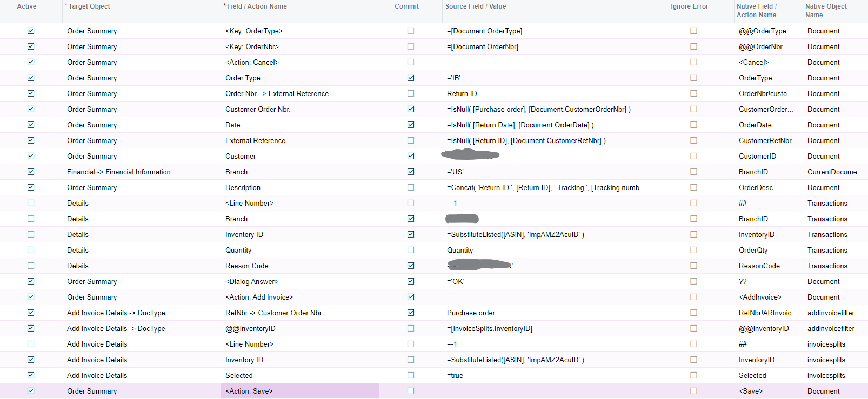Click the Financial -> Financial Information target cell

tap(119, 172)
